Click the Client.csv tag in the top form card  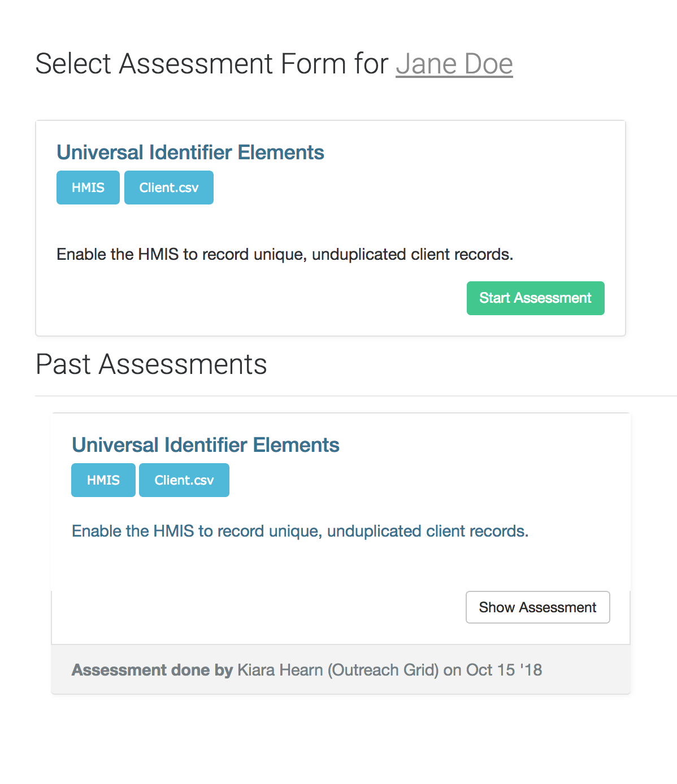169,188
